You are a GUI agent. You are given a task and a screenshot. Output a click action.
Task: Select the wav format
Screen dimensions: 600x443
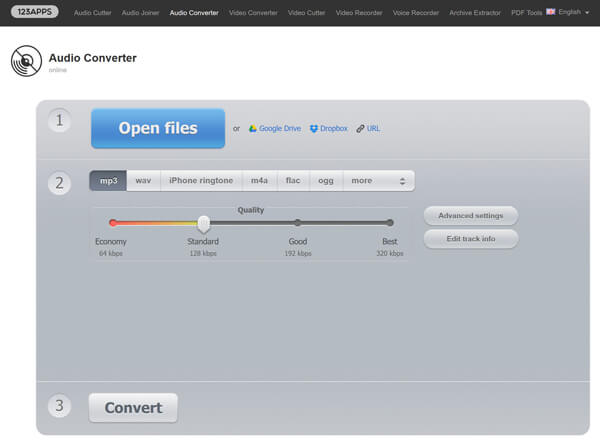coord(143,181)
